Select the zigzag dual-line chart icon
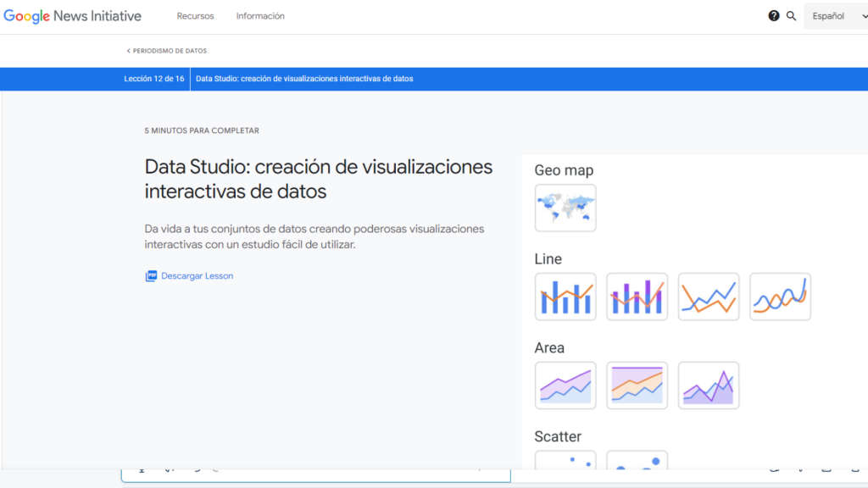868x488 pixels. click(708, 297)
